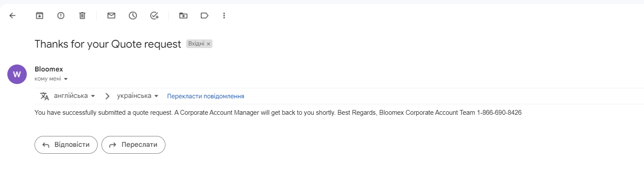Open the українська target language dropdown
Viewport: 644px width, 181px height.
138,96
